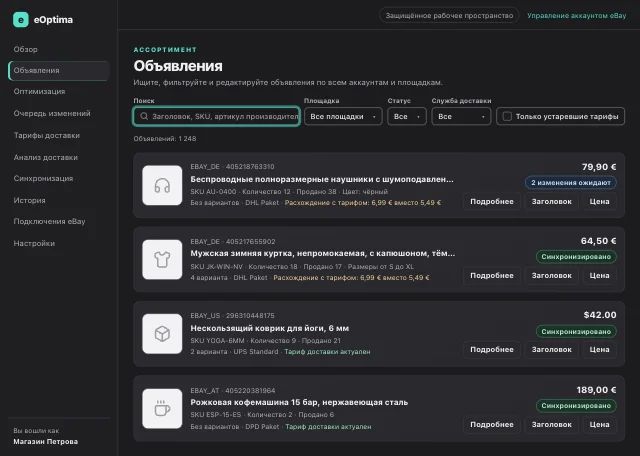
Task: Click 'Тариф доставки актуален' on yoga mat listing
Action: [x=327, y=351]
